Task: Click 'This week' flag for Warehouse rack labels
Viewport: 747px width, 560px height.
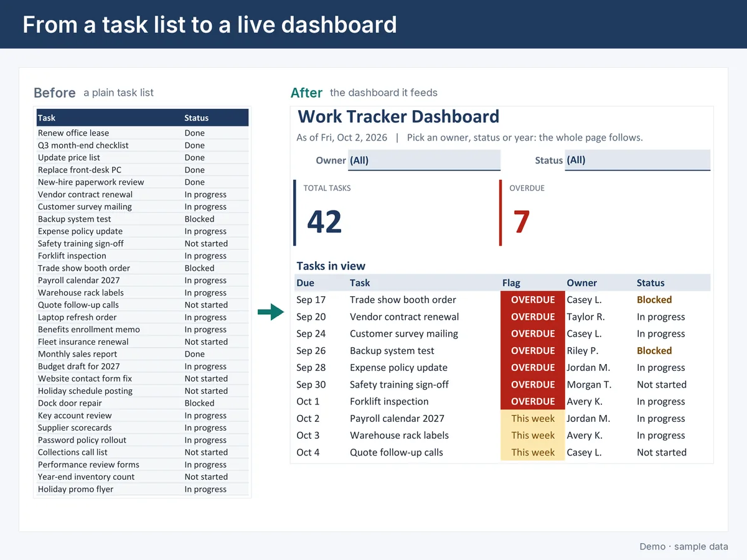Action: (x=533, y=436)
